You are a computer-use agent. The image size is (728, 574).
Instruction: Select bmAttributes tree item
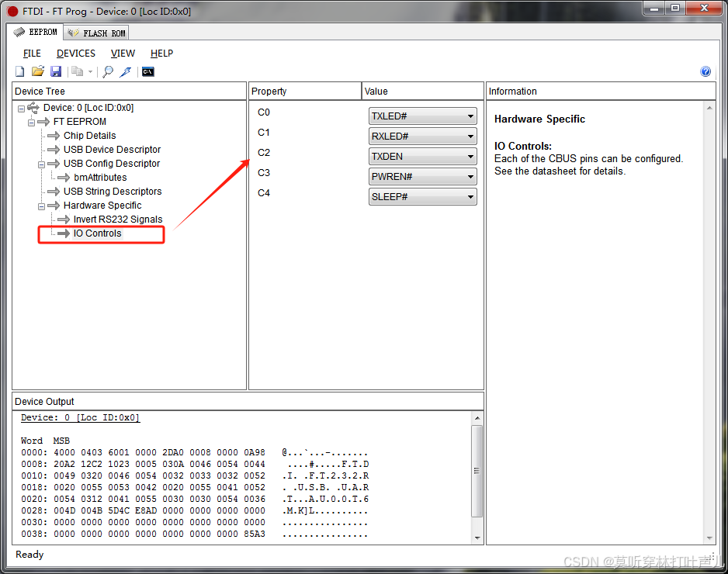pos(100,178)
